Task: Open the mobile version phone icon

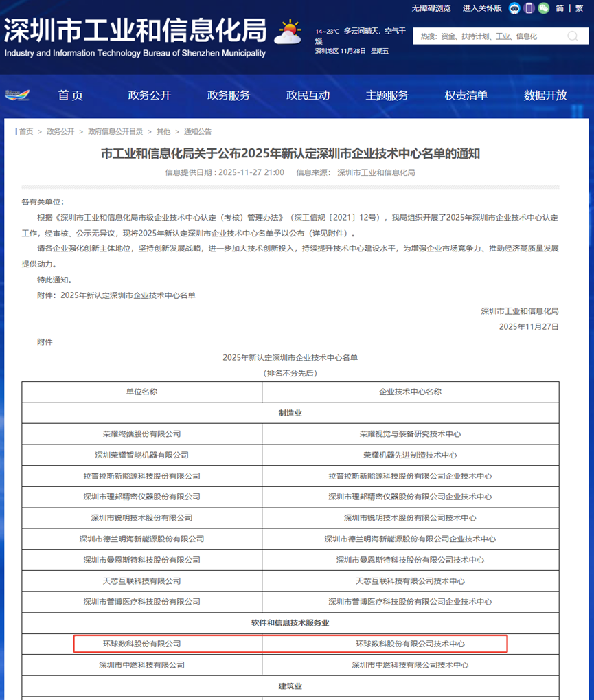Action: tap(529, 8)
